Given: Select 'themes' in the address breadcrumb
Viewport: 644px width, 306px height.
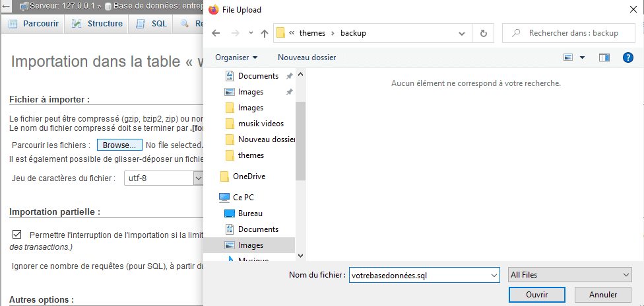Looking at the screenshot, I should point(312,33).
